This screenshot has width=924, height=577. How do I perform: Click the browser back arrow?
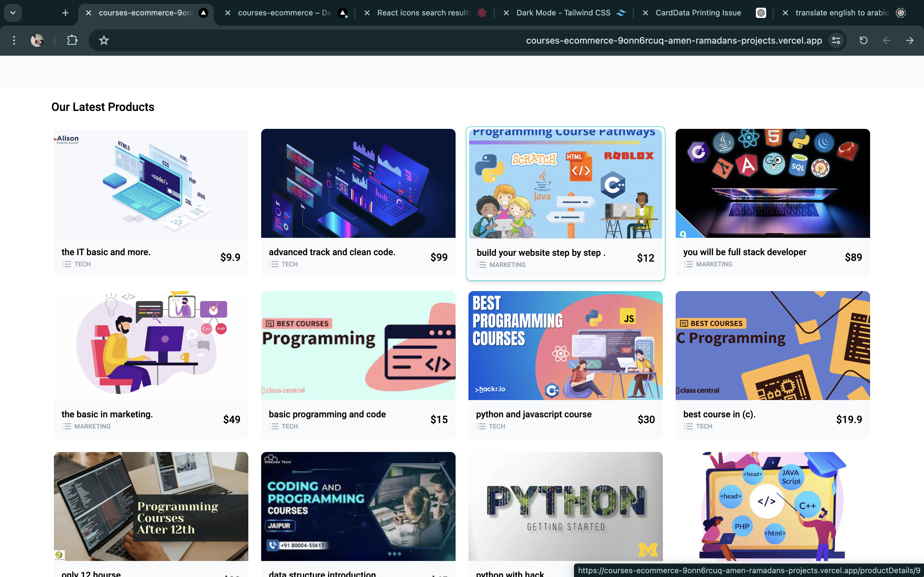[x=886, y=40]
